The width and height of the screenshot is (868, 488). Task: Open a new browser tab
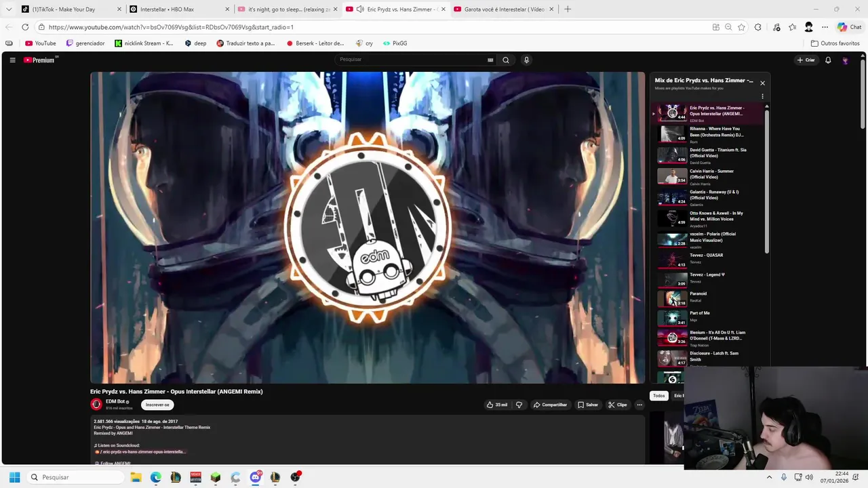(568, 9)
